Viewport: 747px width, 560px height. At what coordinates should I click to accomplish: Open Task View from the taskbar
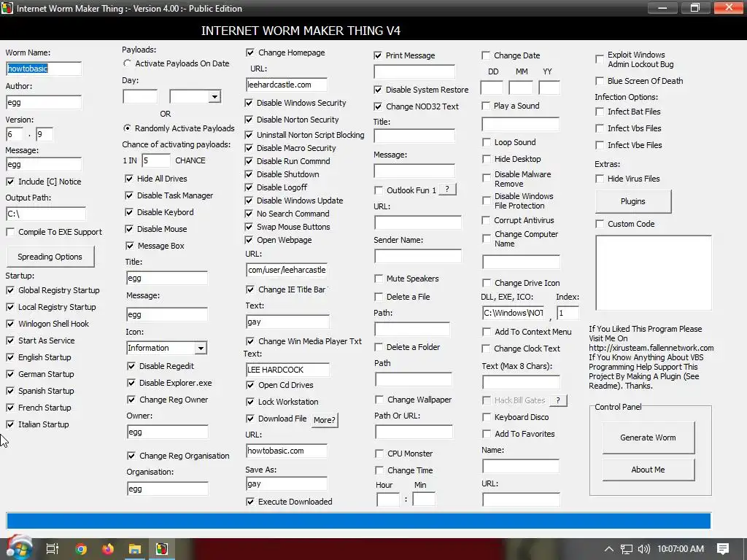point(52,549)
